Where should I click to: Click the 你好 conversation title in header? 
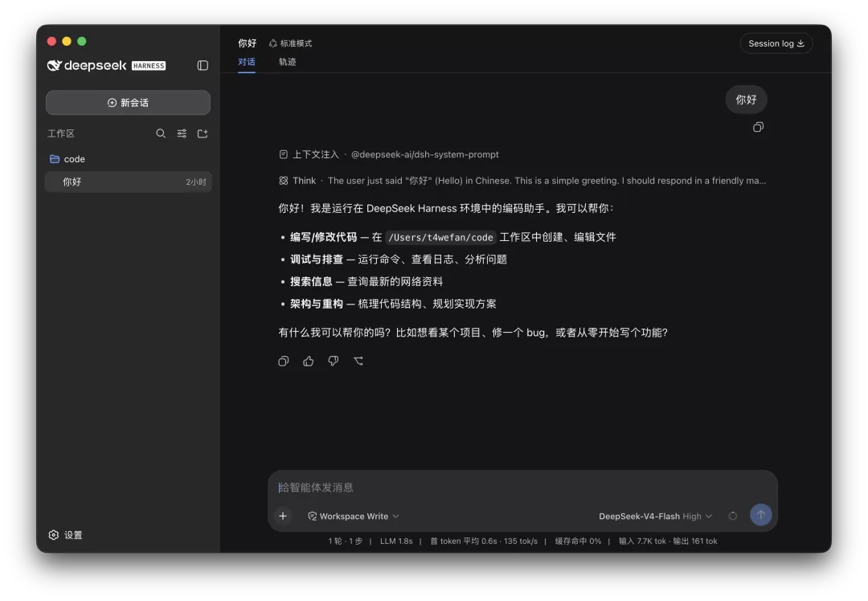pos(248,43)
